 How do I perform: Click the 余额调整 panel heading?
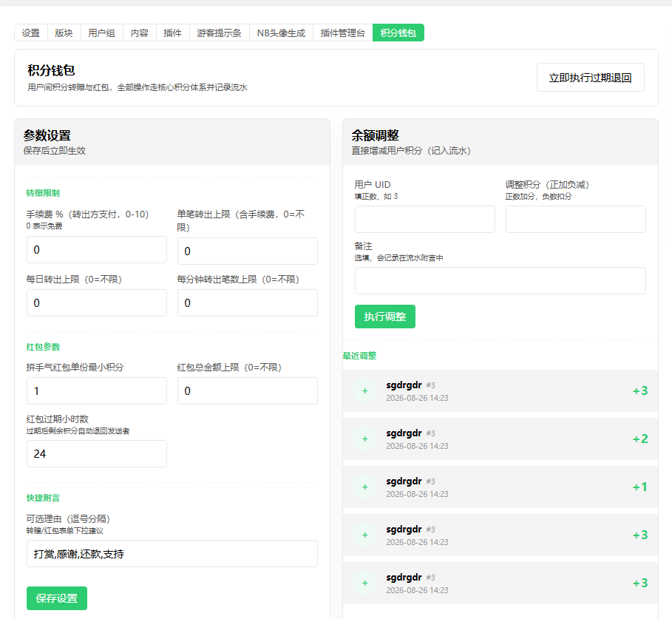375,135
